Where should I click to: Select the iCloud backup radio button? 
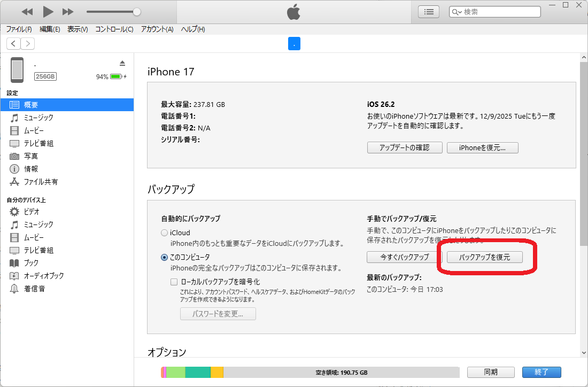click(164, 233)
